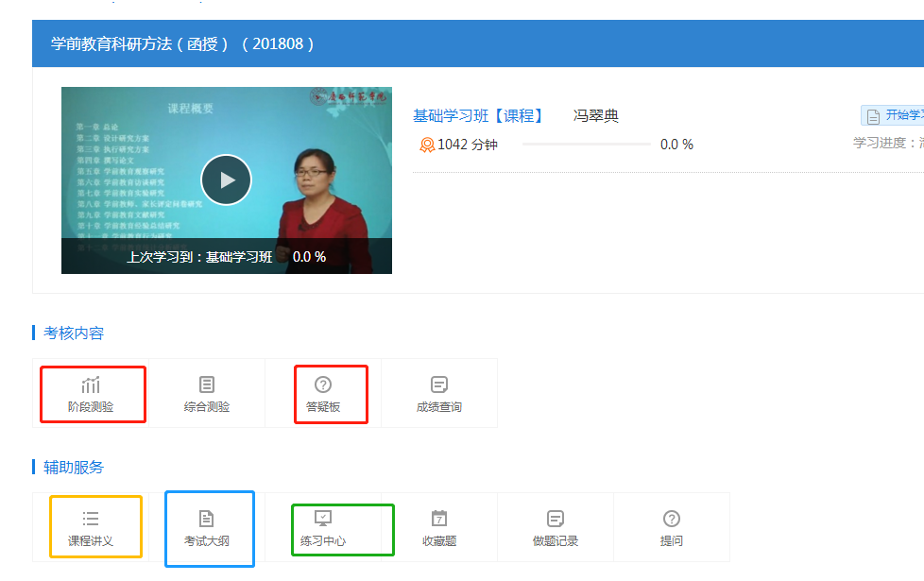The height and width of the screenshot is (581, 924).
Task: Click the 辅助服务 section heading
Action: (x=74, y=468)
